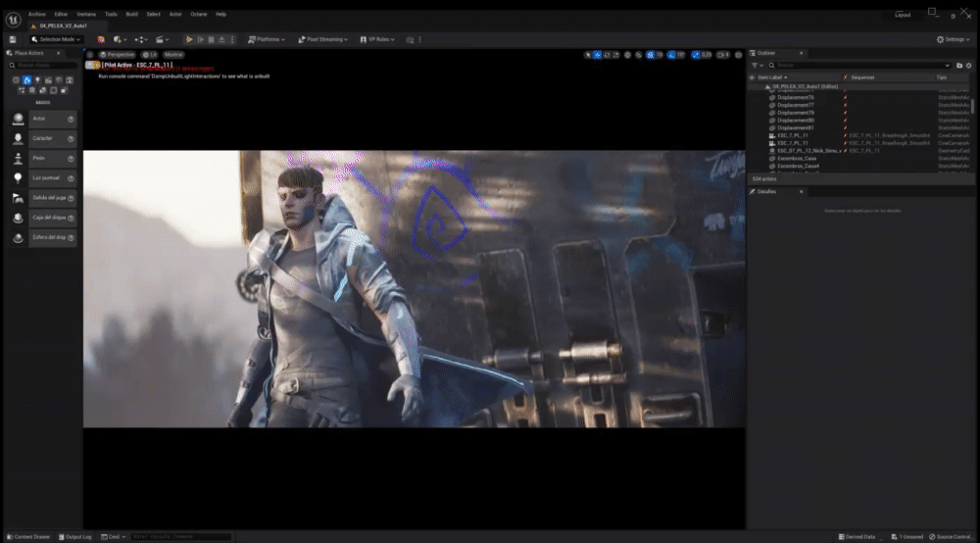
Task: Toggle grid snapping in viewport toolbar
Action: 650,55
